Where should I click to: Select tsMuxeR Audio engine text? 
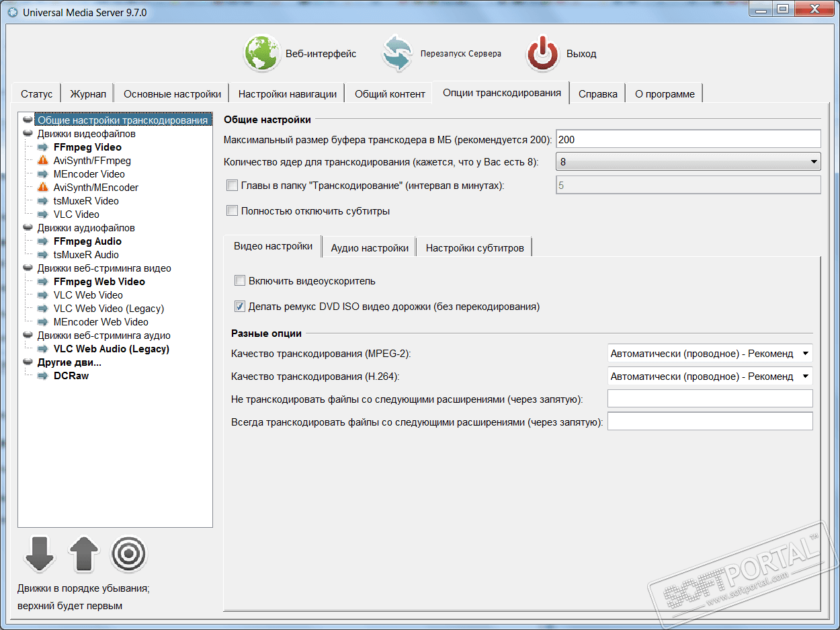click(x=86, y=255)
